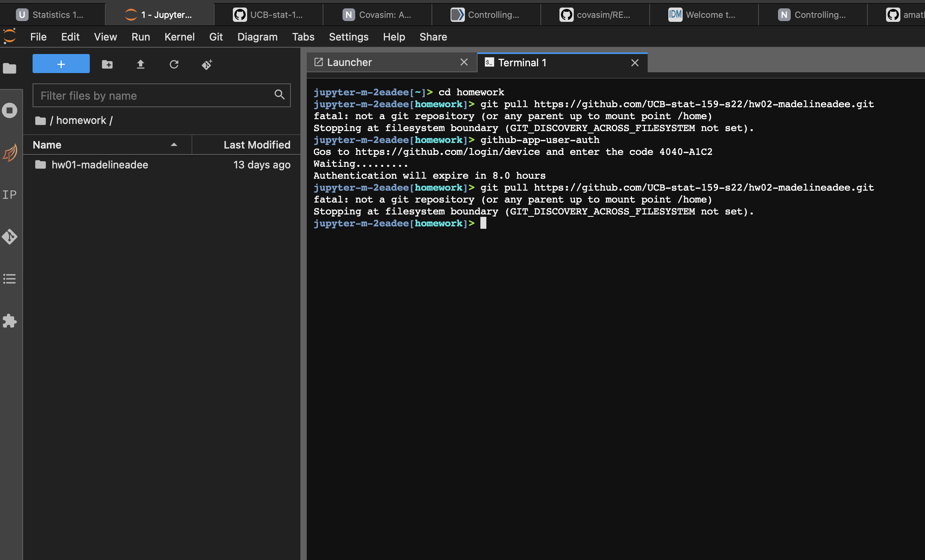Image resolution: width=925 pixels, height=560 pixels.
Task: Open the Kernel menu
Action: (180, 37)
